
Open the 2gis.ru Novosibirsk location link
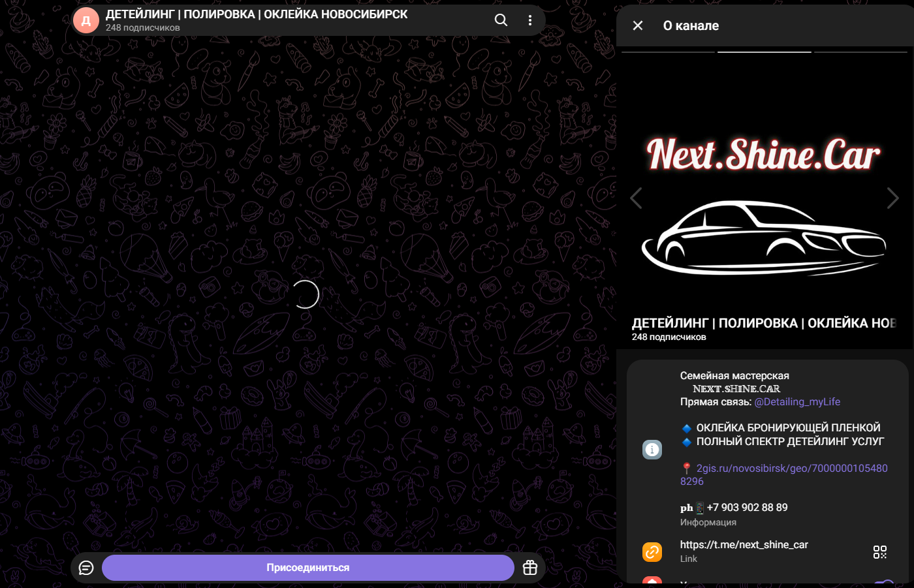coord(784,474)
